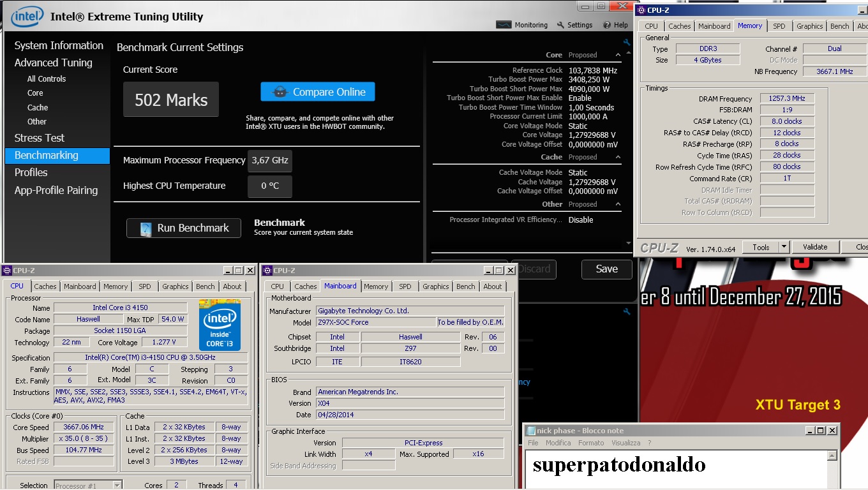Screen dimensions: 868x490
Task: Open the Tools dropdown arrow in CPU-Z
Action: [784, 247]
